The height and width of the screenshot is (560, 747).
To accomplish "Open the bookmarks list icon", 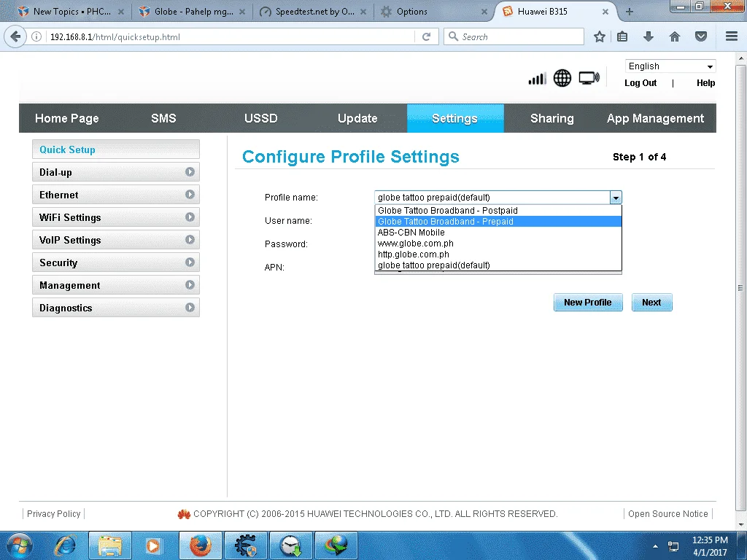I will click(622, 36).
